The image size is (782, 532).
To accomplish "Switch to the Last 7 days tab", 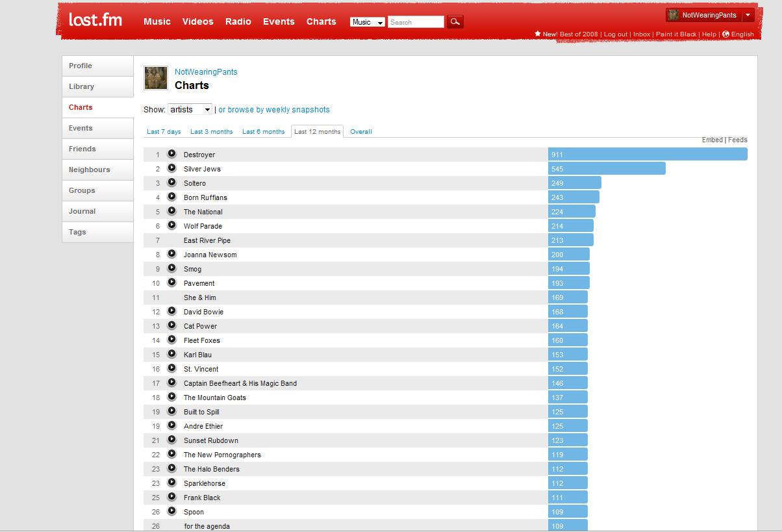I will click(x=164, y=131).
